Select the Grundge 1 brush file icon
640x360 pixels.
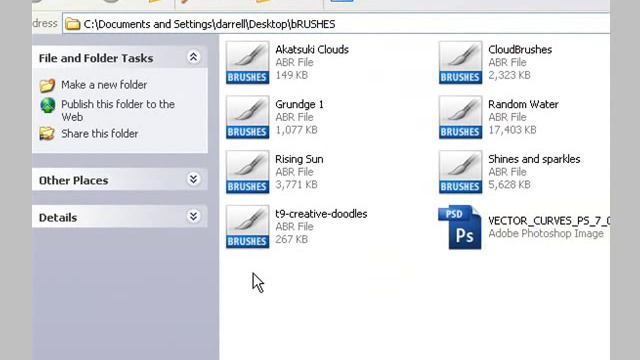click(x=247, y=117)
